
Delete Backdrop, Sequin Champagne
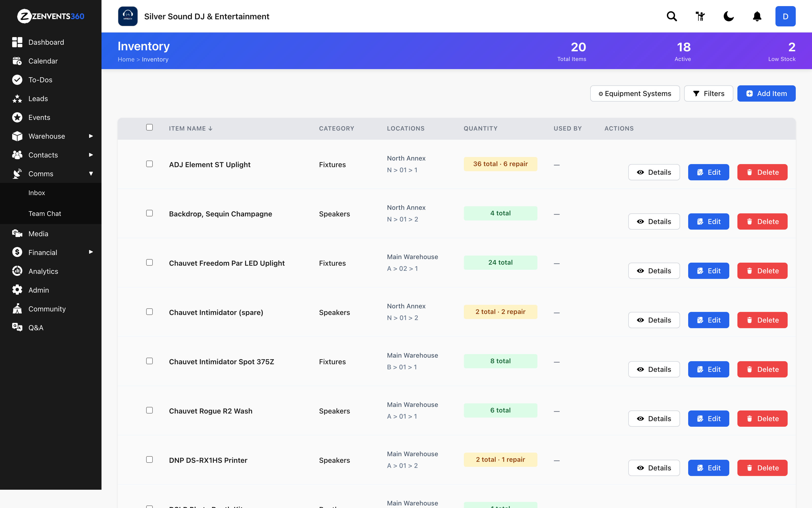(x=762, y=222)
